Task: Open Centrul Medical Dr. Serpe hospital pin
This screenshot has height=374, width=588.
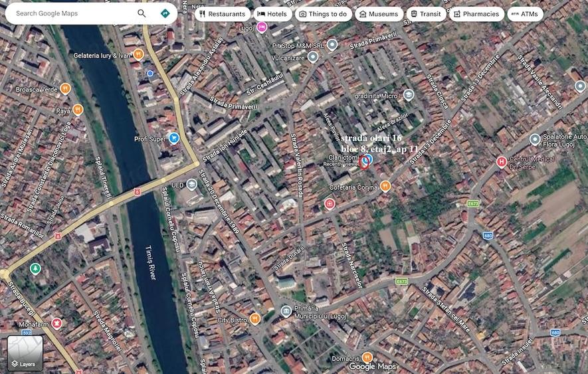Action: point(502,162)
